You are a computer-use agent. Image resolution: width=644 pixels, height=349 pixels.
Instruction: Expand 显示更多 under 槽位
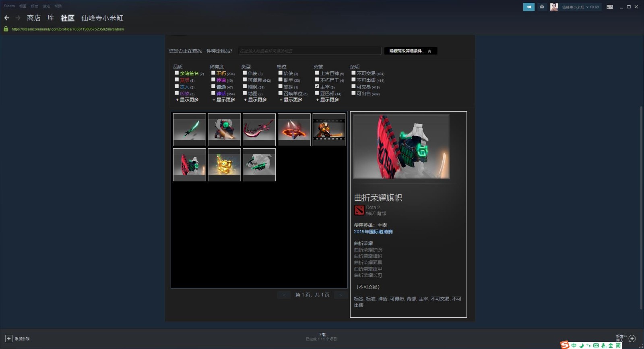pyautogui.click(x=291, y=100)
